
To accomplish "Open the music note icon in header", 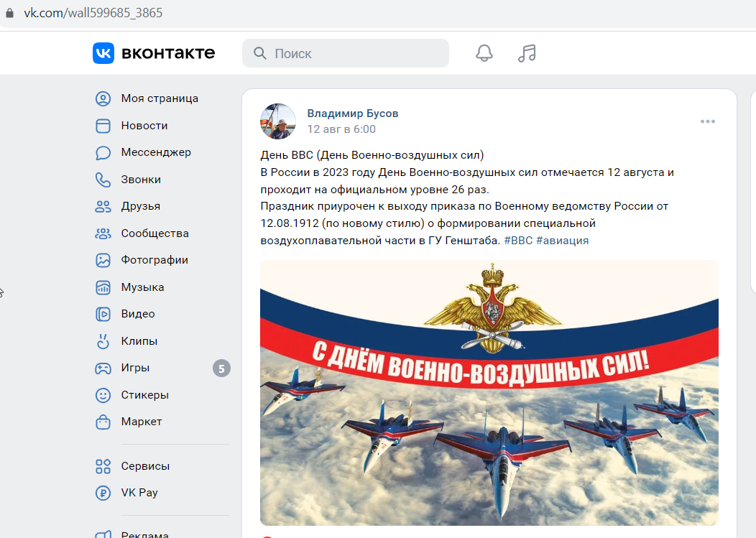I will [527, 53].
